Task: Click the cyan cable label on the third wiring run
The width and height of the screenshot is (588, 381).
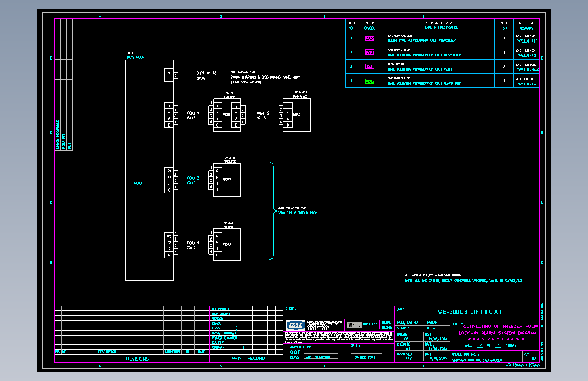Action: (193, 178)
